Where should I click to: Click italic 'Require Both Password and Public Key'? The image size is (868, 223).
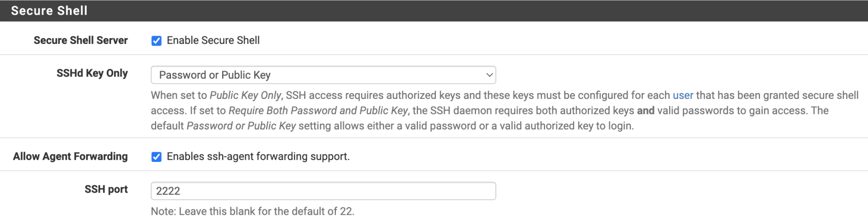[x=318, y=111]
